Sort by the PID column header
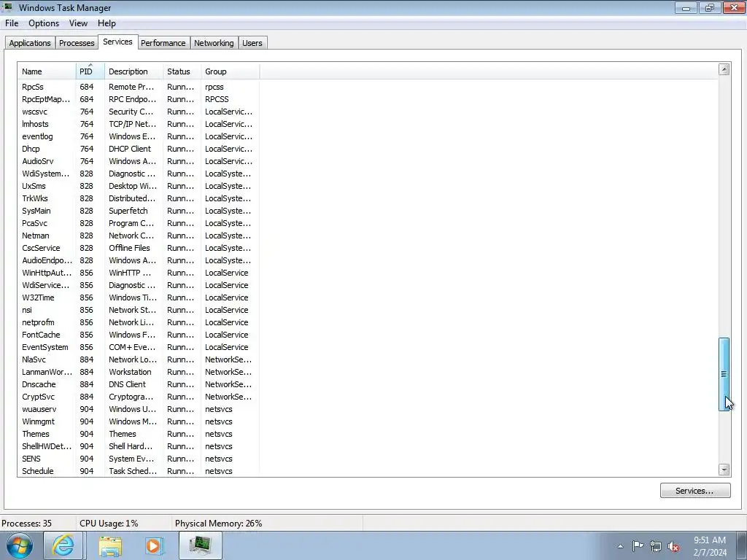The height and width of the screenshot is (560, 747). pyautogui.click(x=90, y=71)
